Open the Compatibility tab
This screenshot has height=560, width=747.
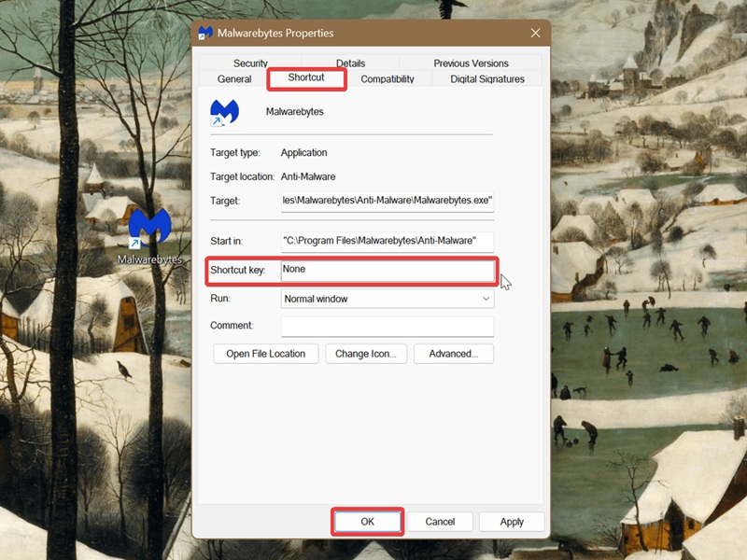click(388, 79)
